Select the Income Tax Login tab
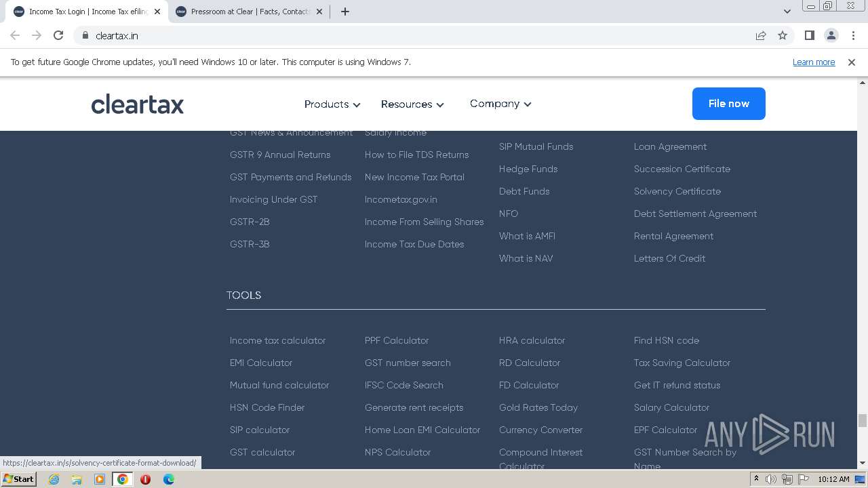868x488 pixels. click(x=88, y=12)
